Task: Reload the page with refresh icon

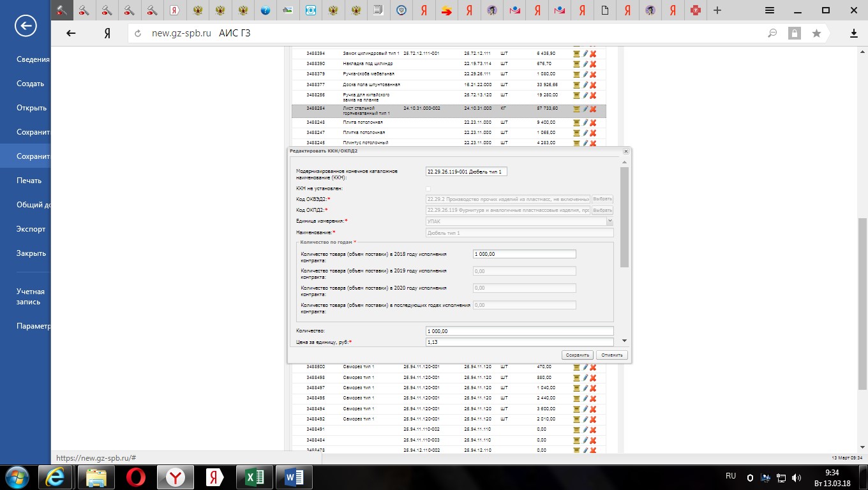Action: coord(138,33)
